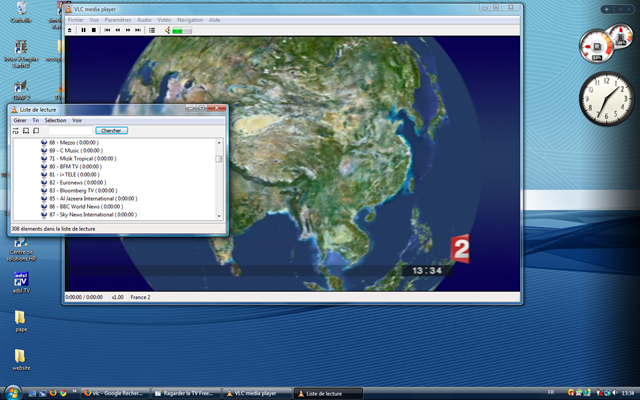Toggle loop-all icon in playlist toolbar
Screen dimensions: 640x400
pos(26,131)
